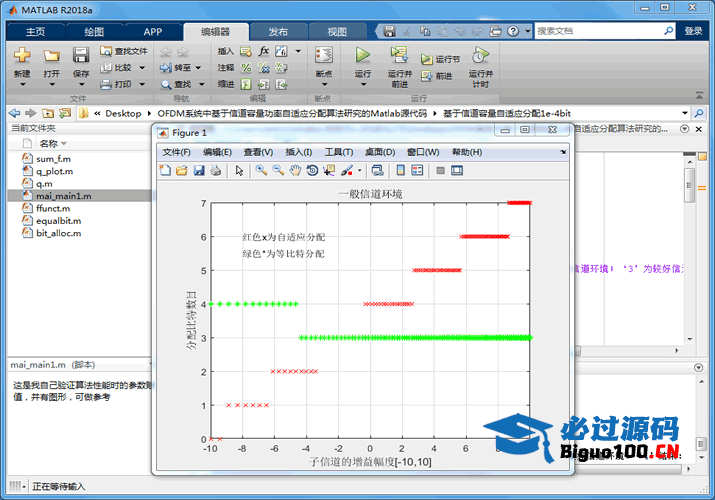Click the 搜索文档 search documentation field
Image resolution: width=715 pixels, height=500 pixels.
coord(604,31)
